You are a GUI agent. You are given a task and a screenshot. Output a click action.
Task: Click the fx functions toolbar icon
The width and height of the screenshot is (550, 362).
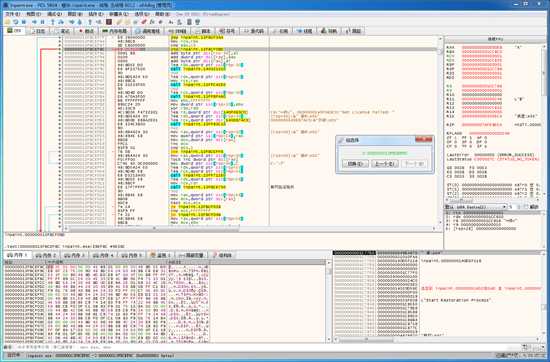point(152,22)
